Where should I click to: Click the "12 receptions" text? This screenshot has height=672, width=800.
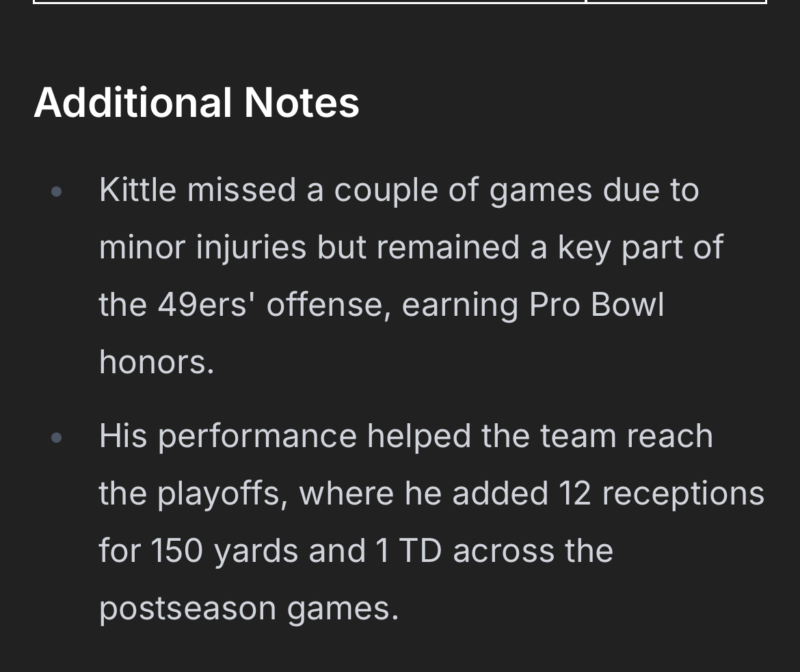(x=661, y=494)
